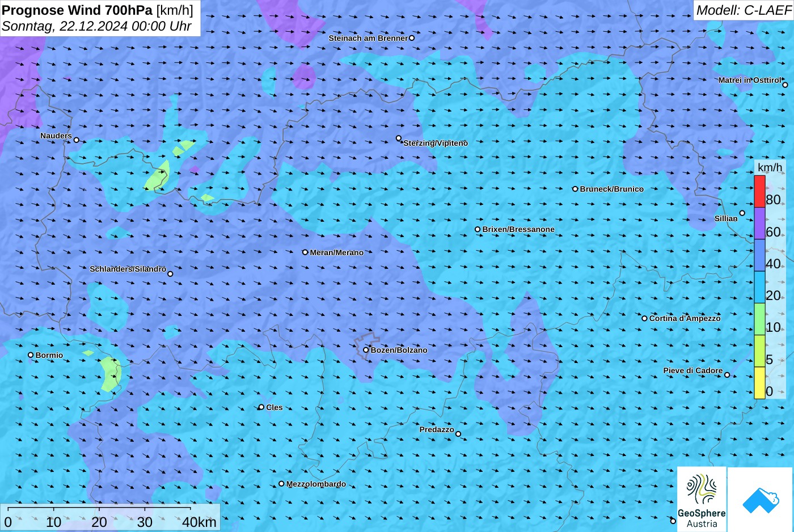Click the Steinach am Brenner location marker
Image resolution: width=794 pixels, height=532 pixels.
[412, 38]
